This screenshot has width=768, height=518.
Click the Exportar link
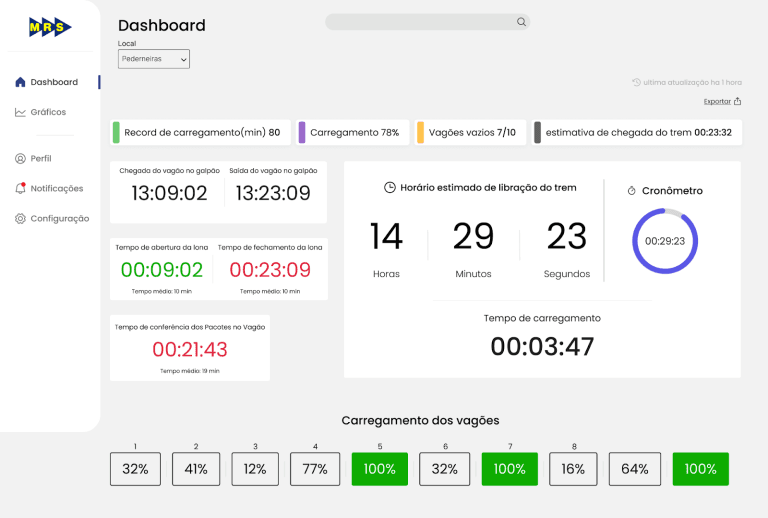coord(717,101)
